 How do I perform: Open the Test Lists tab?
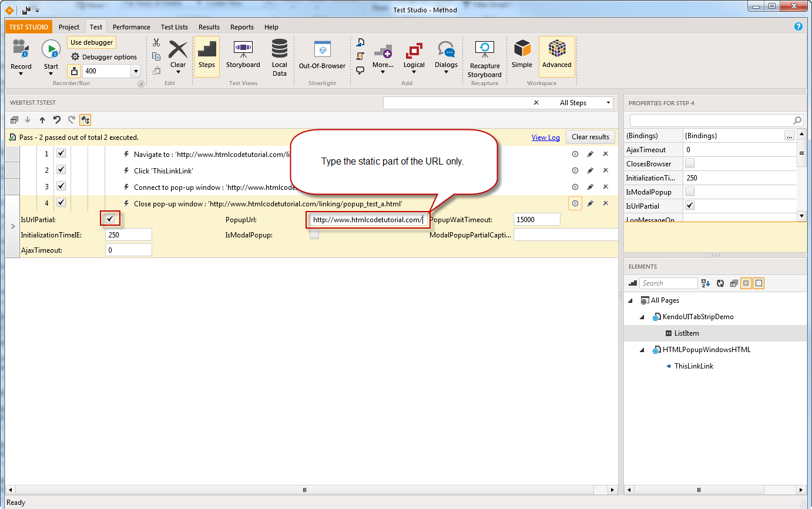click(175, 27)
